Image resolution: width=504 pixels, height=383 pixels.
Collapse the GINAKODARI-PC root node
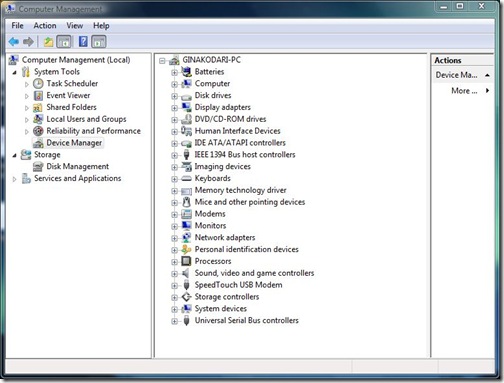pyautogui.click(x=162, y=61)
